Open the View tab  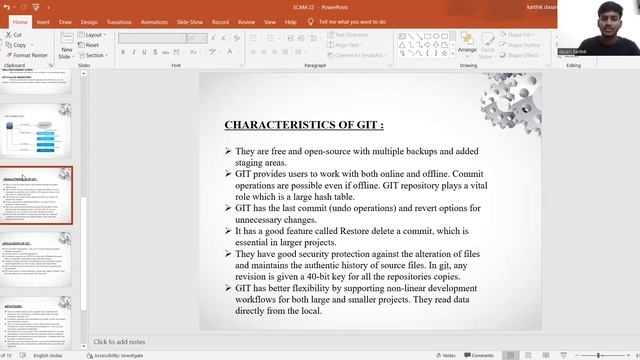coord(269,22)
